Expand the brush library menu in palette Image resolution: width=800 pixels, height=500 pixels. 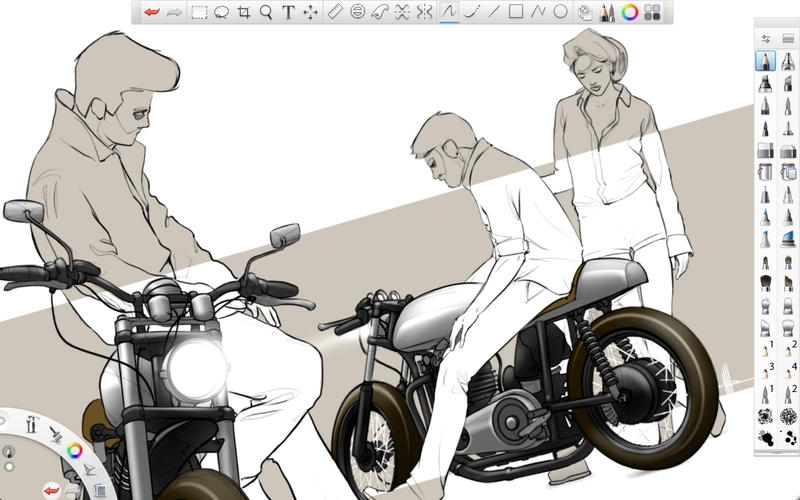(788, 39)
